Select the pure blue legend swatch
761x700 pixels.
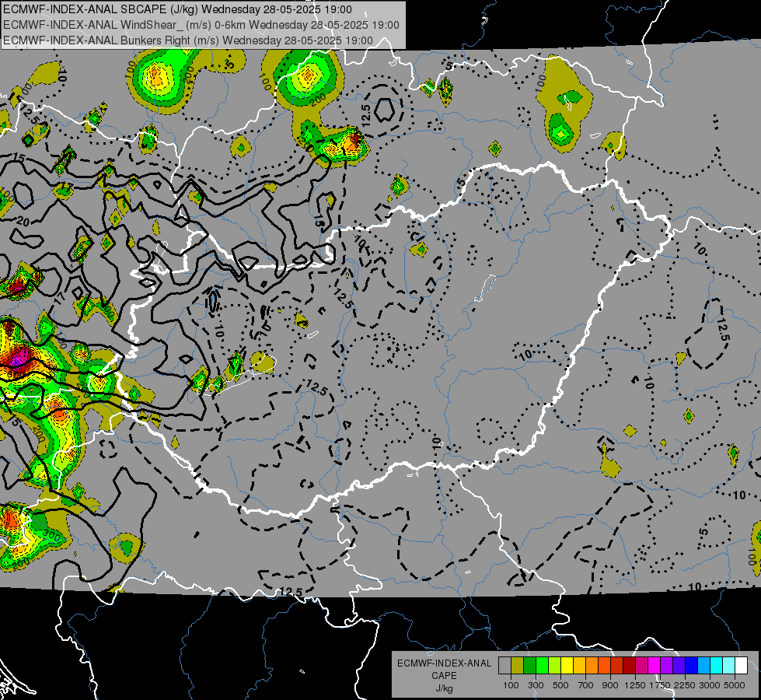tap(691, 665)
